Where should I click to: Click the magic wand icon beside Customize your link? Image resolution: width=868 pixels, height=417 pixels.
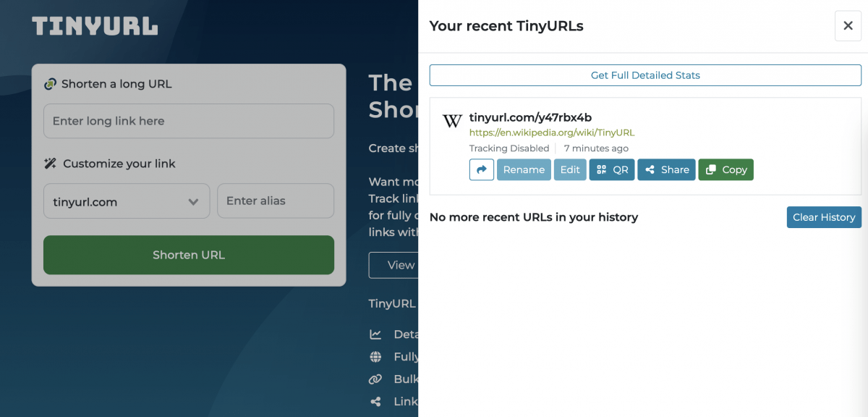point(51,164)
